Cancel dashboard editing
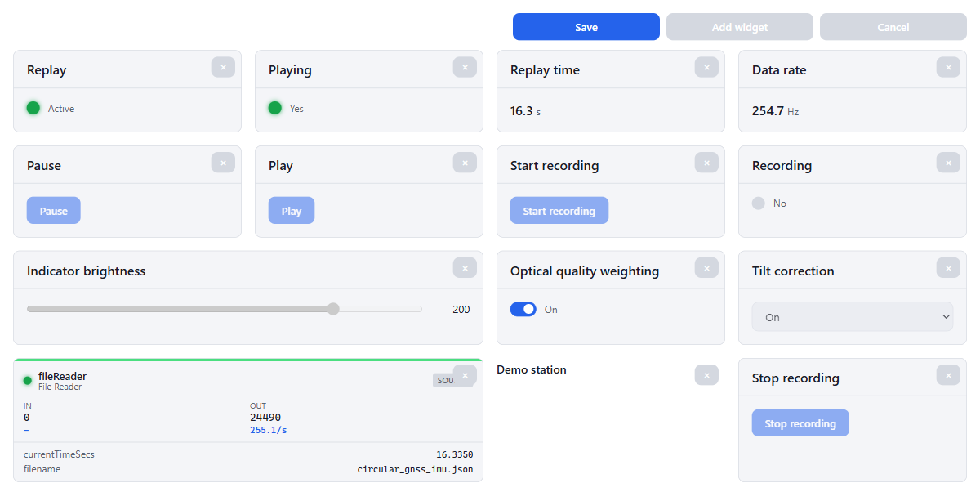Screen dimensions: 980x501 click(893, 27)
